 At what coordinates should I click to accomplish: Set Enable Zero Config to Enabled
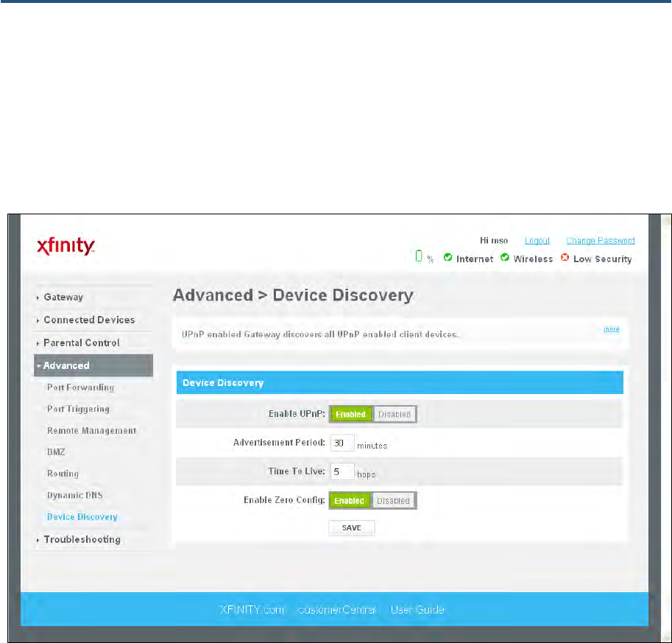tap(350, 501)
